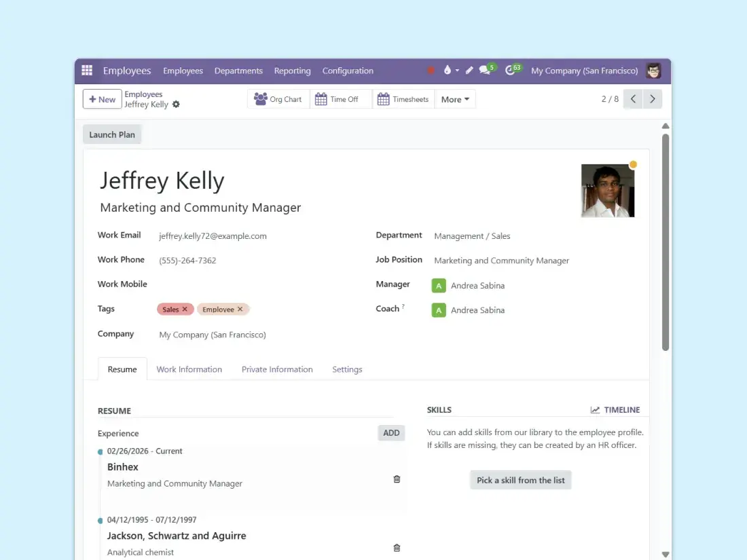Screen dimensions: 747x560
Task: Click the red recording dot icon
Action: (431, 71)
